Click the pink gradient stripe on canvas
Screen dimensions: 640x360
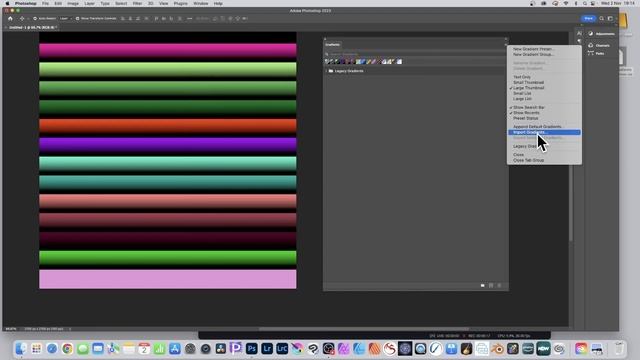168,50
